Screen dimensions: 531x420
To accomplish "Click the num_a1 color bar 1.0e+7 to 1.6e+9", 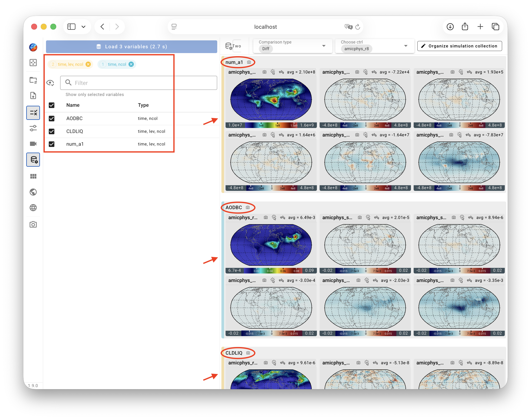I will click(x=271, y=125).
